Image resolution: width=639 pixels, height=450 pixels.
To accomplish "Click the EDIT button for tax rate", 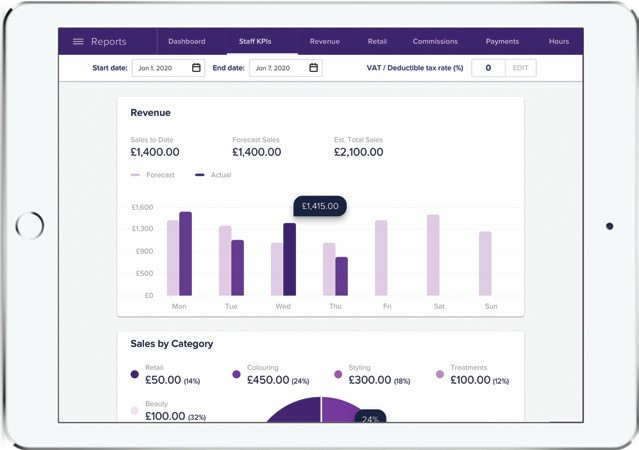I will pyautogui.click(x=520, y=68).
